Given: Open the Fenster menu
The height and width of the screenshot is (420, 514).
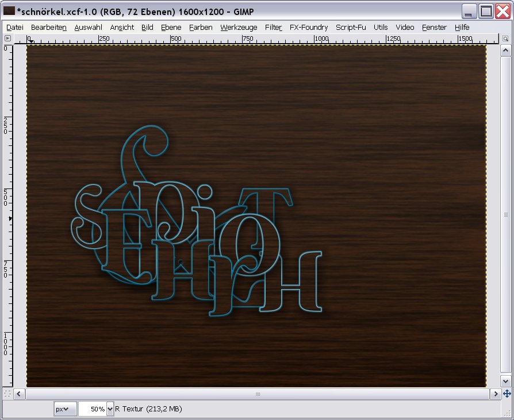Looking at the screenshot, I should pos(434,28).
